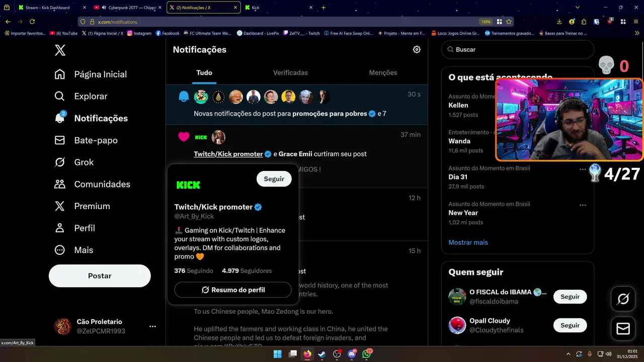
Task: Open O FISCAL do IBAMA avatar
Action: pyautogui.click(x=457, y=297)
